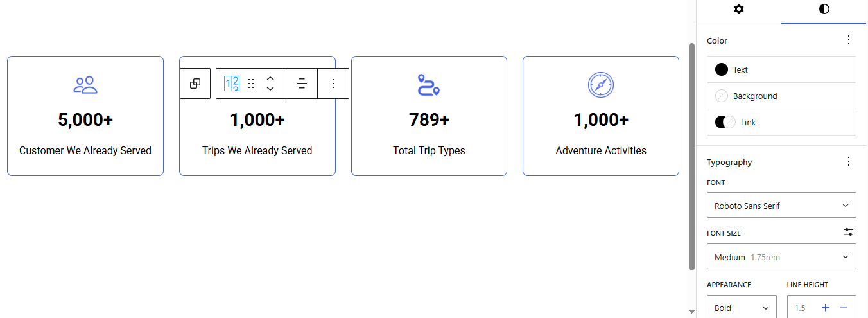Expand the Medium font size dropdown
This screenshot has height=318, width=868.
click(781, 257)
